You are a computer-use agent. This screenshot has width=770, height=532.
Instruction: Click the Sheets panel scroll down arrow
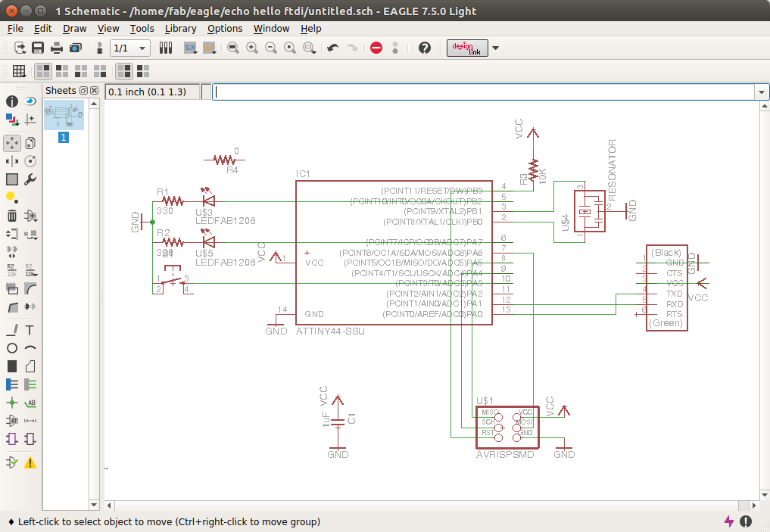(95, 505)
